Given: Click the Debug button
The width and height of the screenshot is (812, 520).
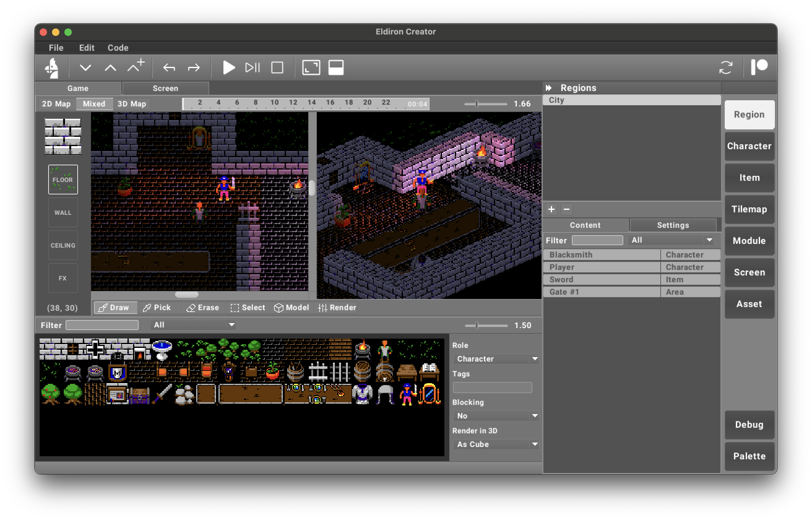Looking at the screenshot, I should (749, 425).
